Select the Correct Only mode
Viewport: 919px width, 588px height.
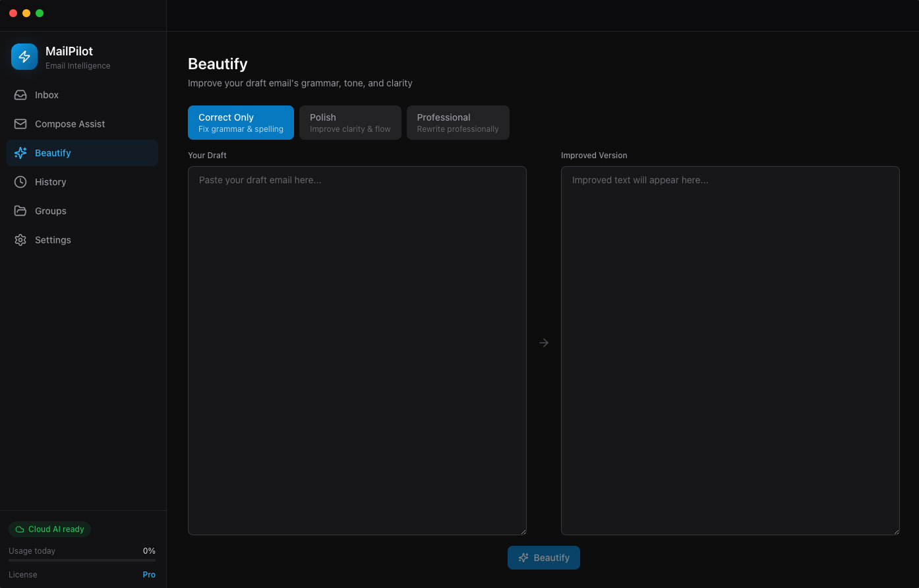[241, 123]
